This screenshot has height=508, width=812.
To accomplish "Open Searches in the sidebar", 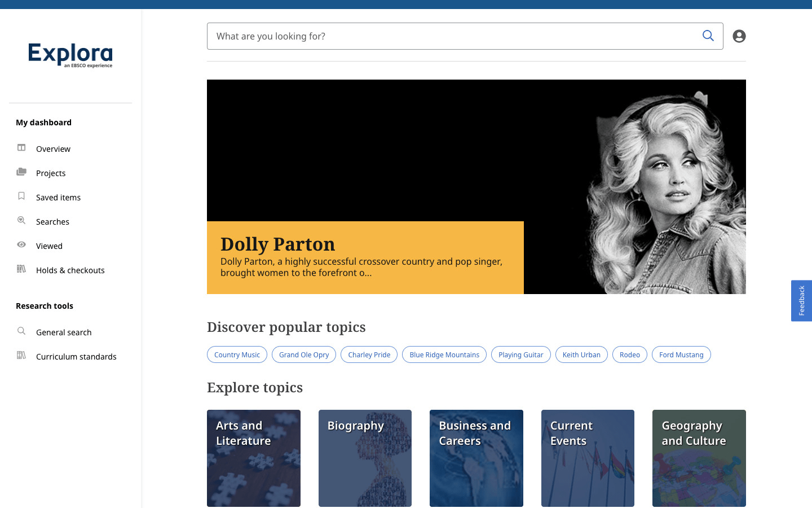I will tap(52, 222).
